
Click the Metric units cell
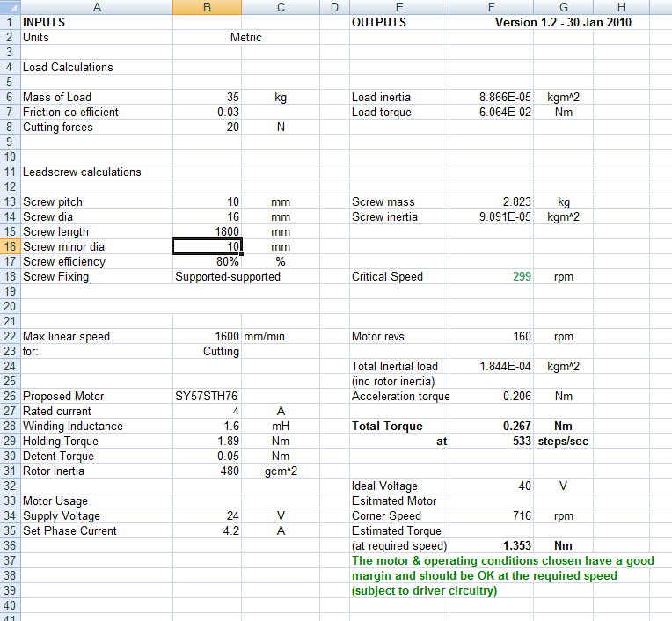[245, 38]
